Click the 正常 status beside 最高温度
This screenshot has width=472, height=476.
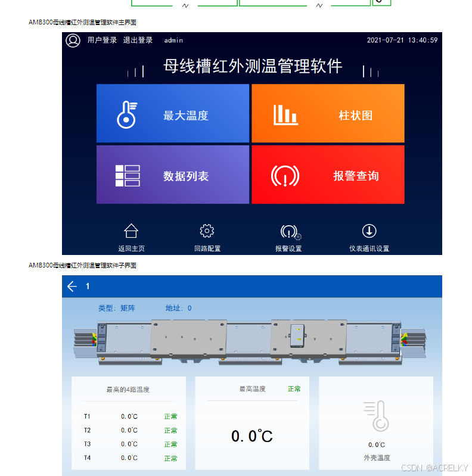pyautogui.click(x=294, y=389)
